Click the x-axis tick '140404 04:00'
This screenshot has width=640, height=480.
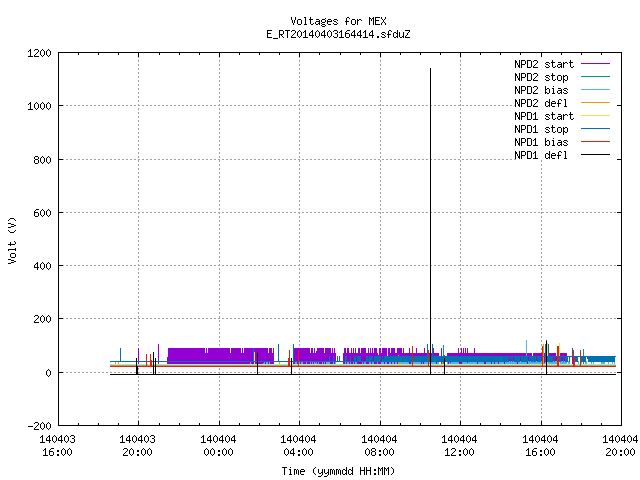tap(298, 446)
